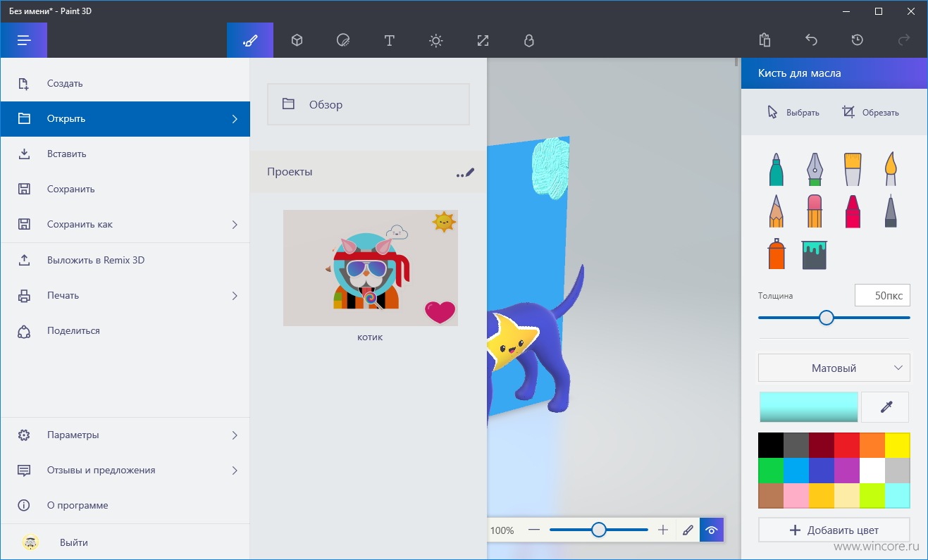Open the Effects sun icon tab
The height and width of the screenshot is (560, 928).
click(435, 40)
